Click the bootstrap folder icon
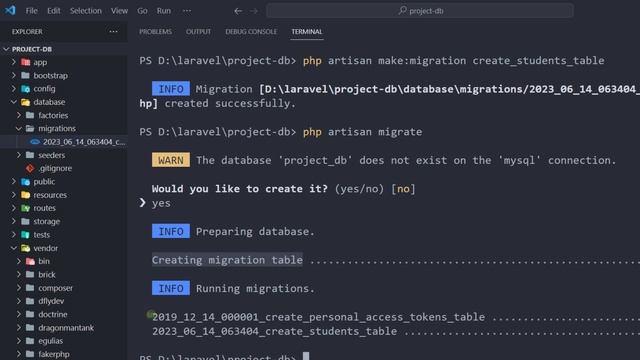Image resolution: width=640 pixels, height=360 pixels. [x=25, y=76]
